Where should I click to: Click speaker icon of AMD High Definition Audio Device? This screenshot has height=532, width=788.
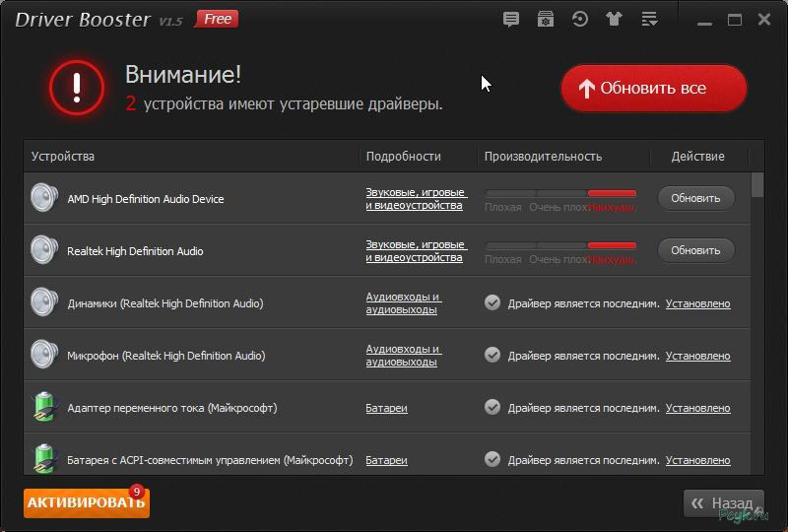coord(44,198)
